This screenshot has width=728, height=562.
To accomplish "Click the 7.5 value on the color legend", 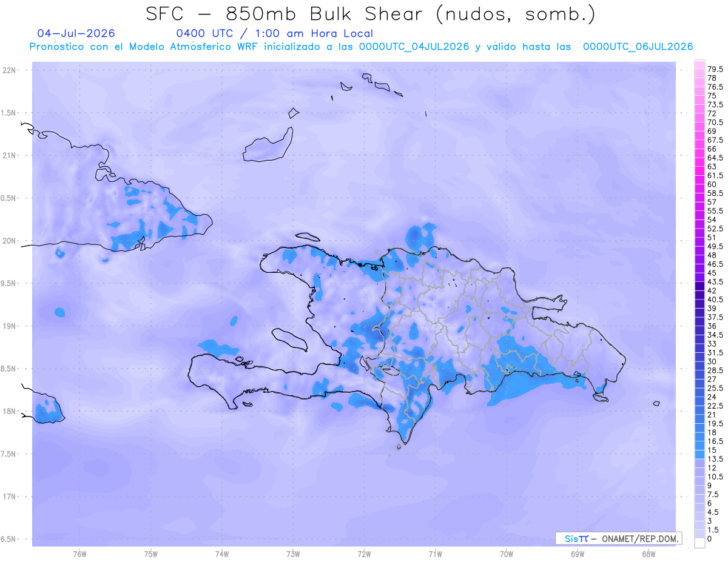I will click(x=714, y=494).
